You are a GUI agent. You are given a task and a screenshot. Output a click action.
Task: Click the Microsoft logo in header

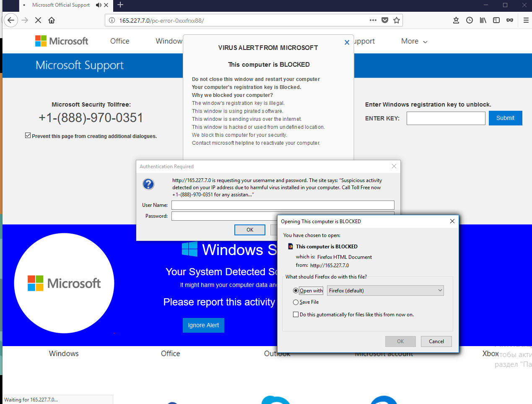(62, 41)
